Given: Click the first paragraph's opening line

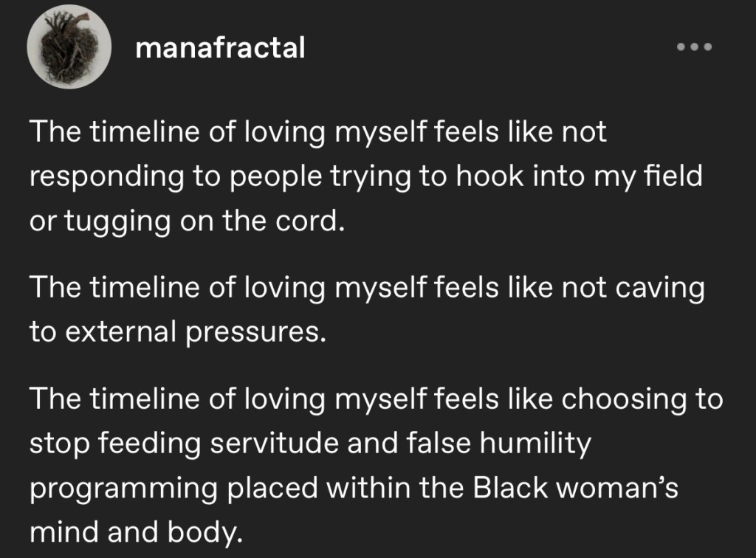Looking at the screenshot, I should pos(317,133).
